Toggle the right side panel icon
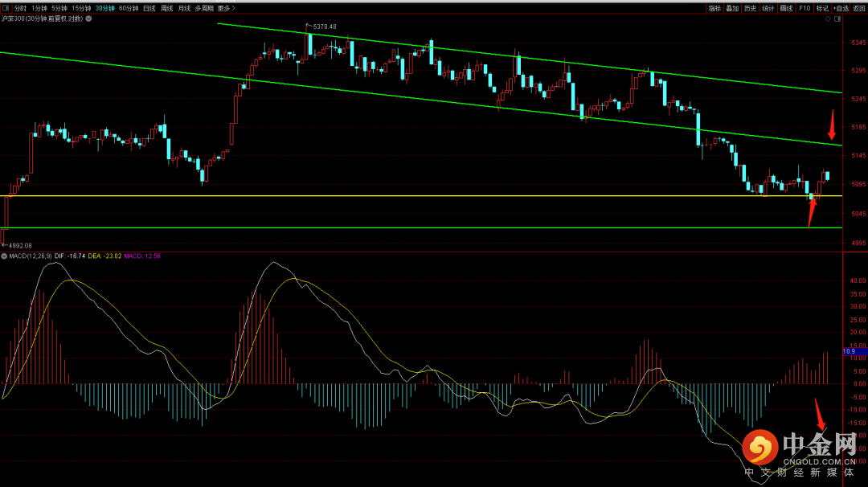868x487 pixels. point(837,18)
